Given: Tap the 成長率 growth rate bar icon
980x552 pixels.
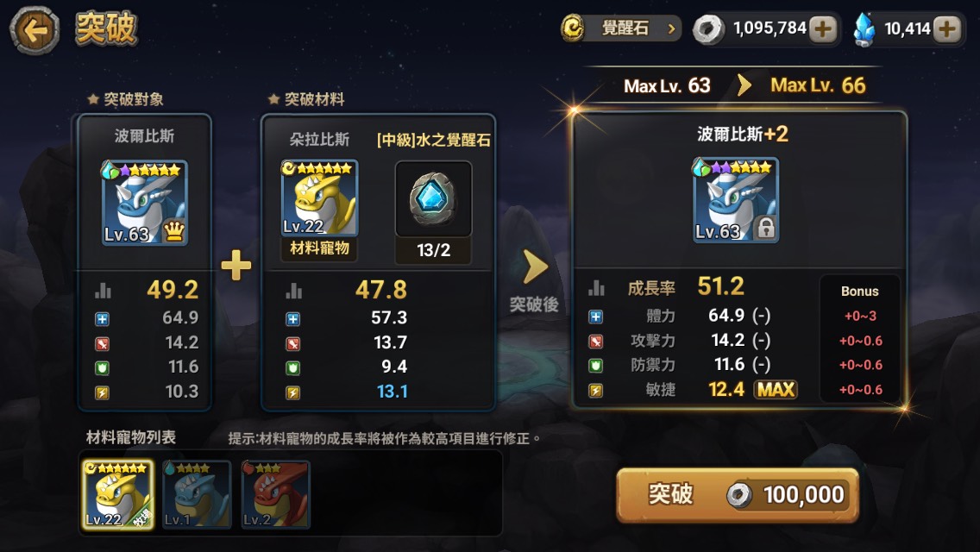Looking at the screenshot, I should [596, 287].
